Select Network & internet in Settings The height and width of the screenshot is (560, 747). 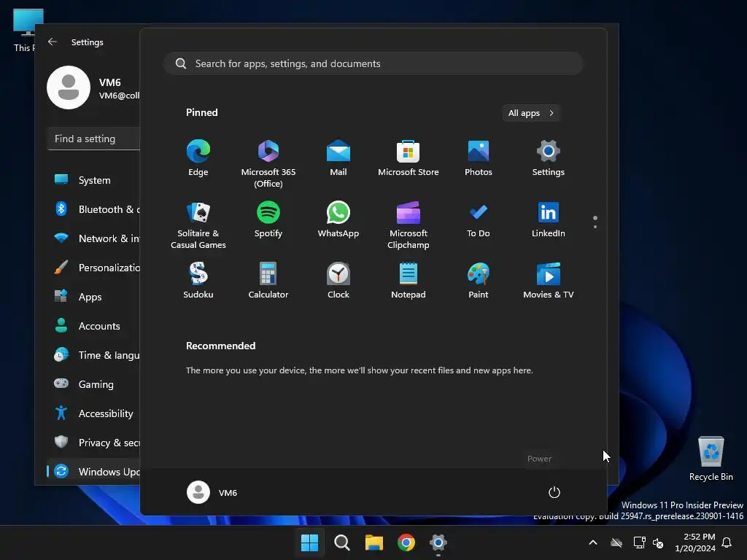93,238
